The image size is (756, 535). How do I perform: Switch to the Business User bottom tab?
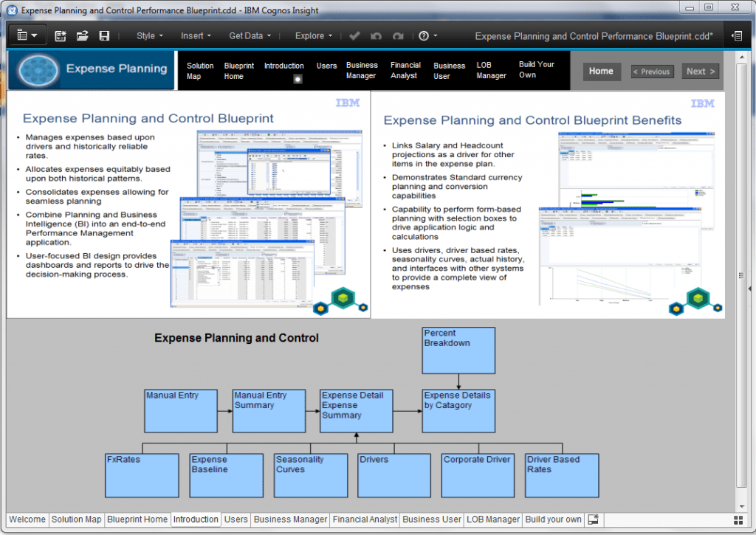[x=432, y=520]
